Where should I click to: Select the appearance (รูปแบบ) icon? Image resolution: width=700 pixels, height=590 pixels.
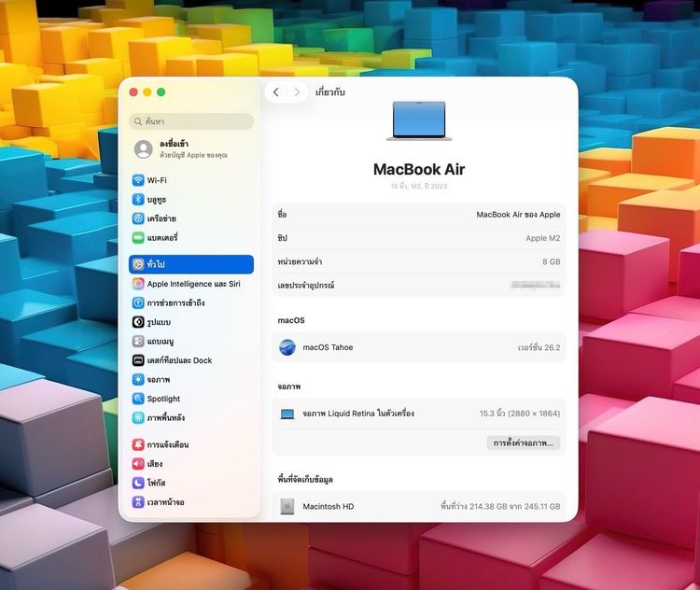coord(138,322)
